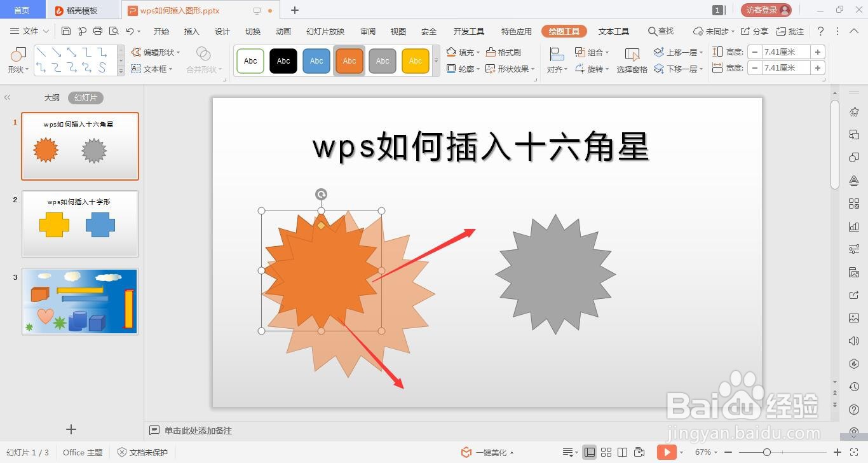Click the Comment (批注) icon
This screenshot has width=868, height=463.
point(790,31)
